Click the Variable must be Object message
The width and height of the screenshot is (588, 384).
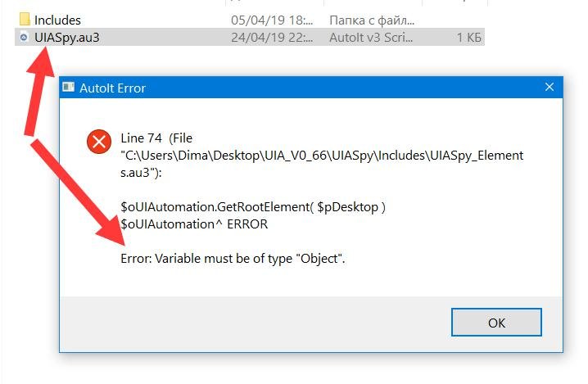coord(233,259)
